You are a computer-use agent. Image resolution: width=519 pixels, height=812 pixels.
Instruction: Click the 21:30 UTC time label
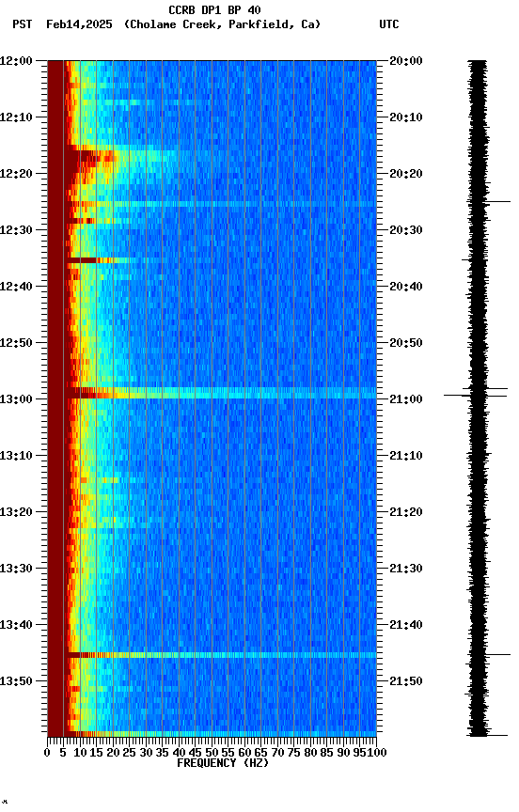tap(406, 569)
